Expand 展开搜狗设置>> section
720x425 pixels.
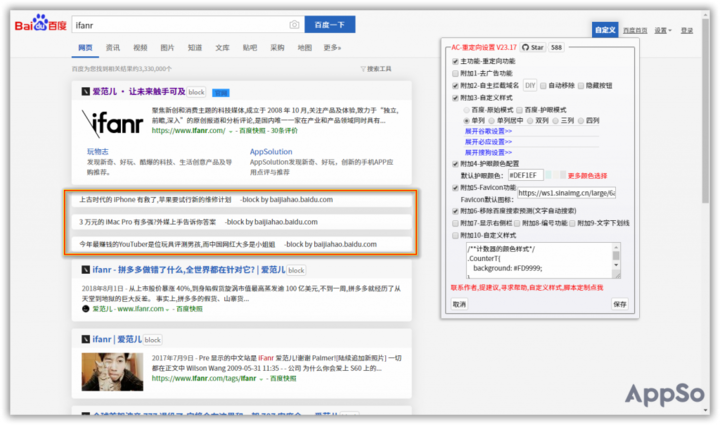pos(488,152)
